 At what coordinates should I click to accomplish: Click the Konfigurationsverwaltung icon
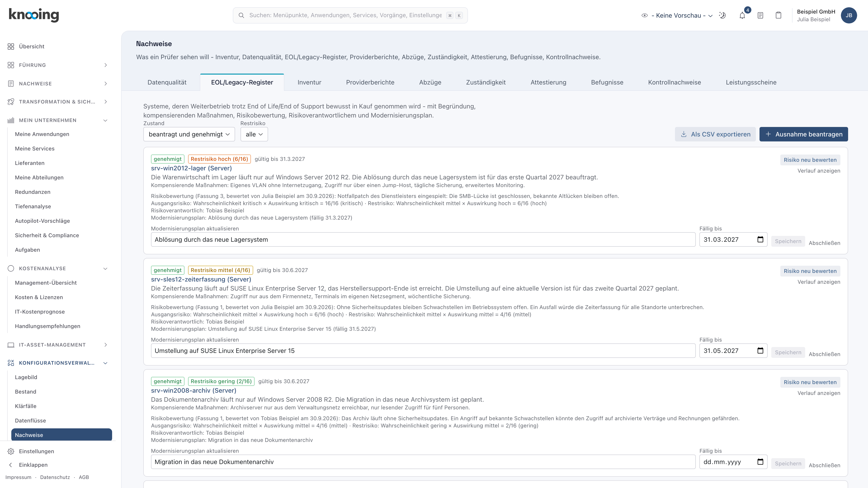click(x=11, y=363)
